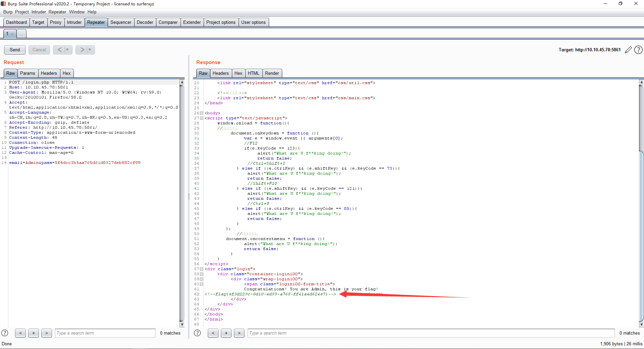Go forward in request history
Image resolution: width=644 pixels, height=349 pixels.
point(82,50)
